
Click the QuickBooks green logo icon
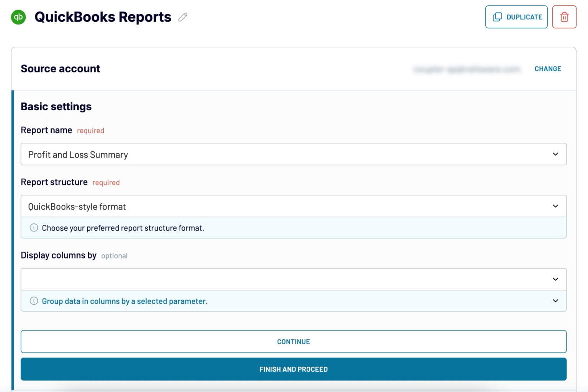click(18, 17)
